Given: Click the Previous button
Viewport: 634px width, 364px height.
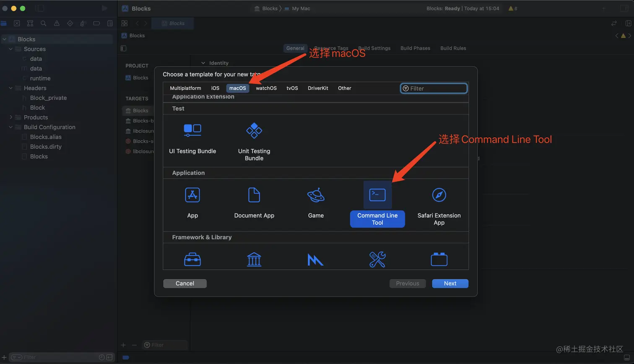Looking at the screenshot, I should click(408, 283).
